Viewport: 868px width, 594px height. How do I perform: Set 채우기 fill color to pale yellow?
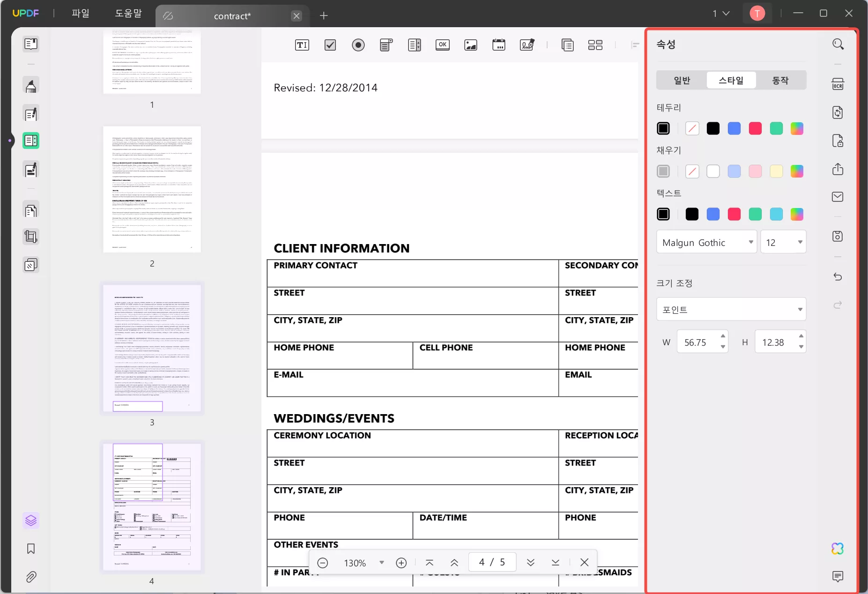[776, 171]
